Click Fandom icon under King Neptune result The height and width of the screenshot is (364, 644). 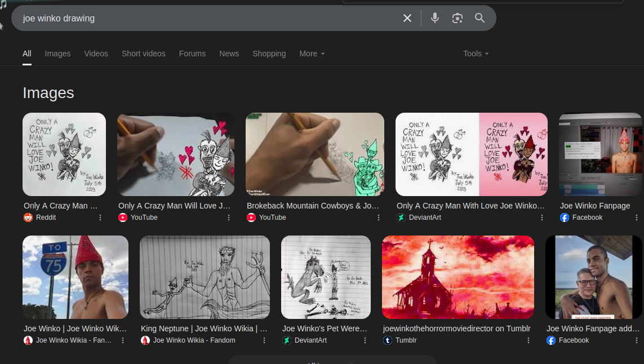[145, 340]
